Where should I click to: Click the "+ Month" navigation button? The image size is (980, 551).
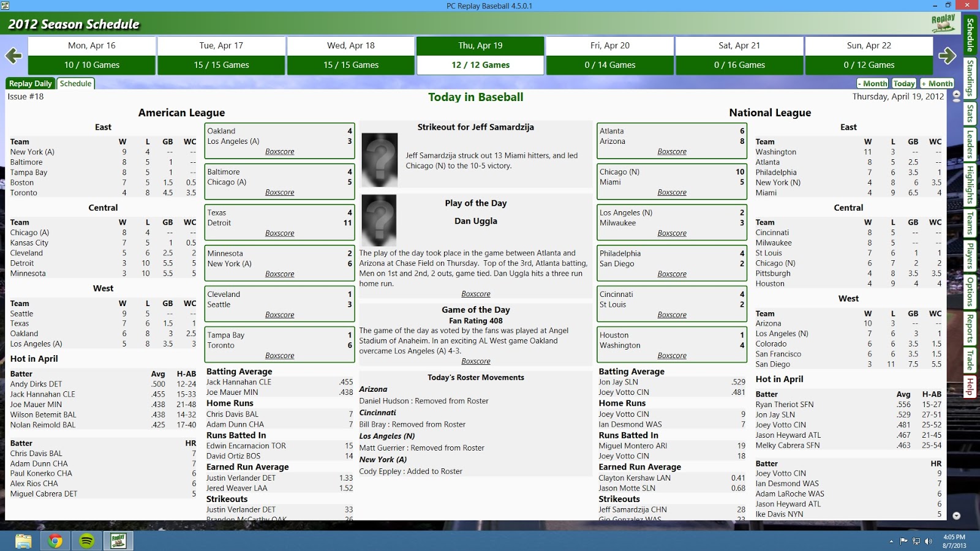937,83
